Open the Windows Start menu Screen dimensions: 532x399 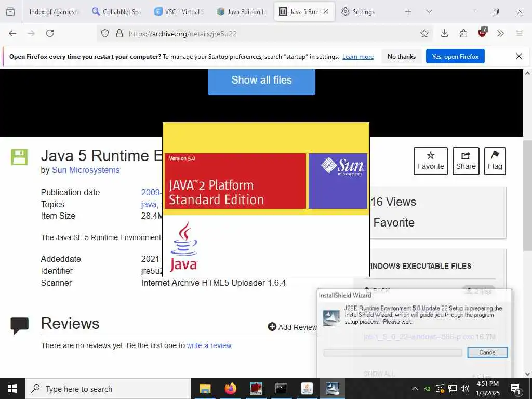(x=12, y=389)
